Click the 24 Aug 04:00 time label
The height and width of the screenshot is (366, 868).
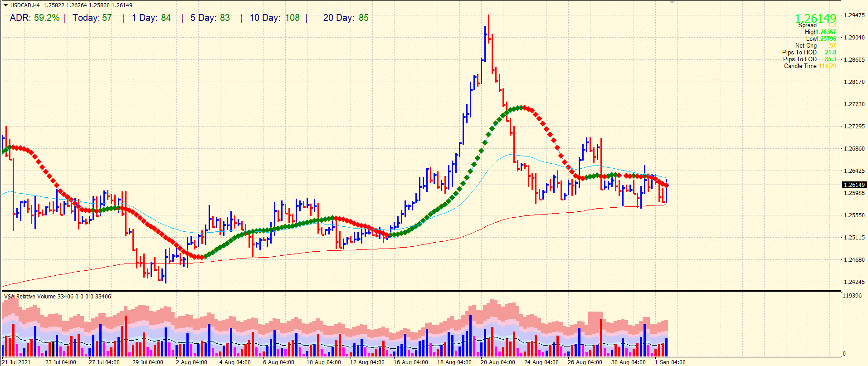pyautogui.click(x=541, y=362)
